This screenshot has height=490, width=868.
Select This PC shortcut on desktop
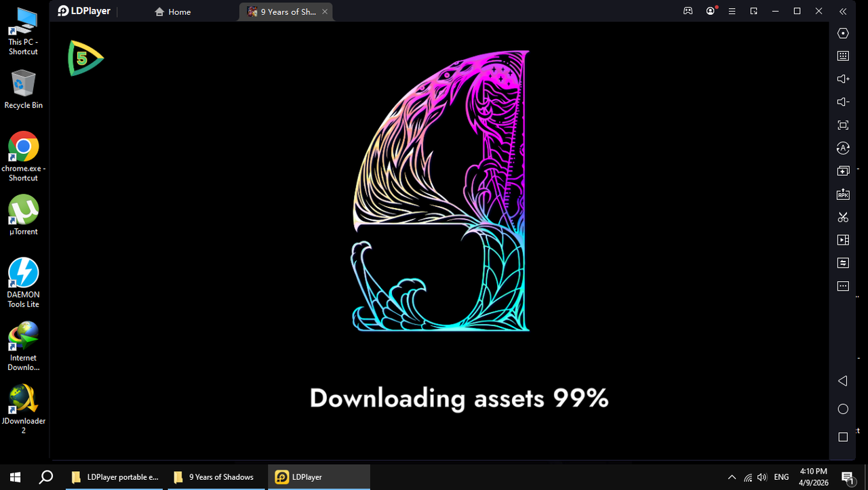tap(23, 31)
